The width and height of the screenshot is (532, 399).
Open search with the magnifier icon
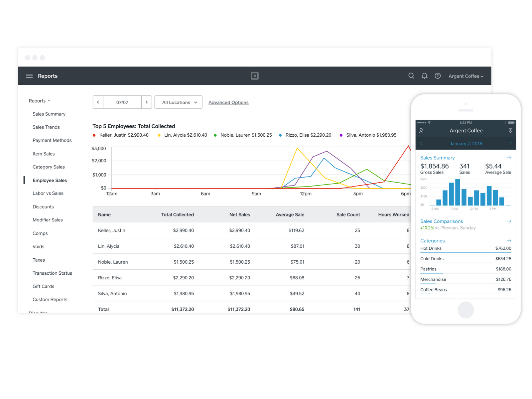pyautogui.click(x=411, y=76)
